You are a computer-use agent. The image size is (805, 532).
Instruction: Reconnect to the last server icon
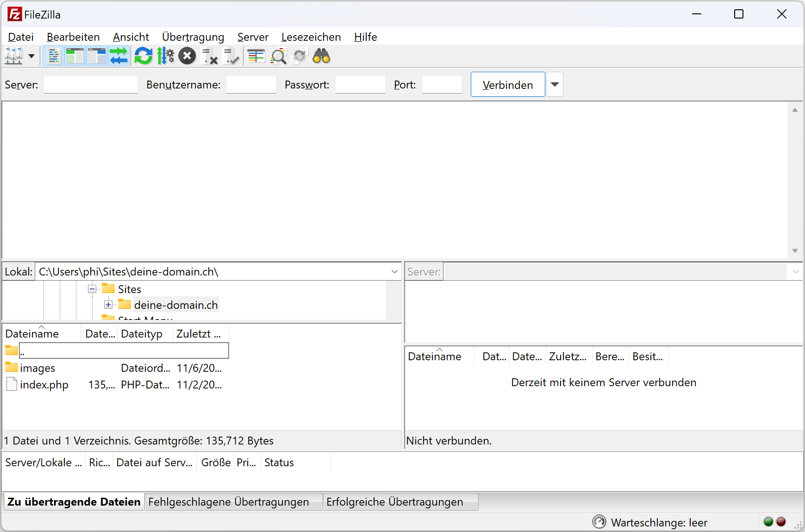pos(231,56)
